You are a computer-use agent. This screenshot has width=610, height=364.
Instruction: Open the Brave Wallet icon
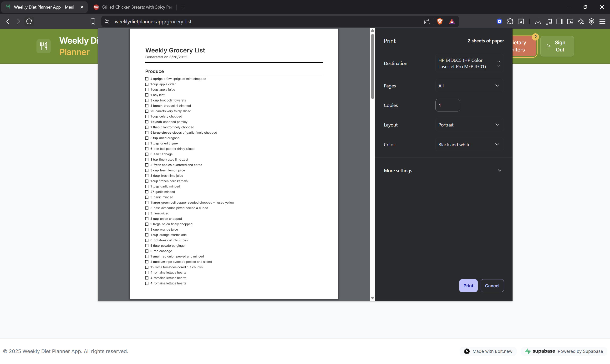570,22
